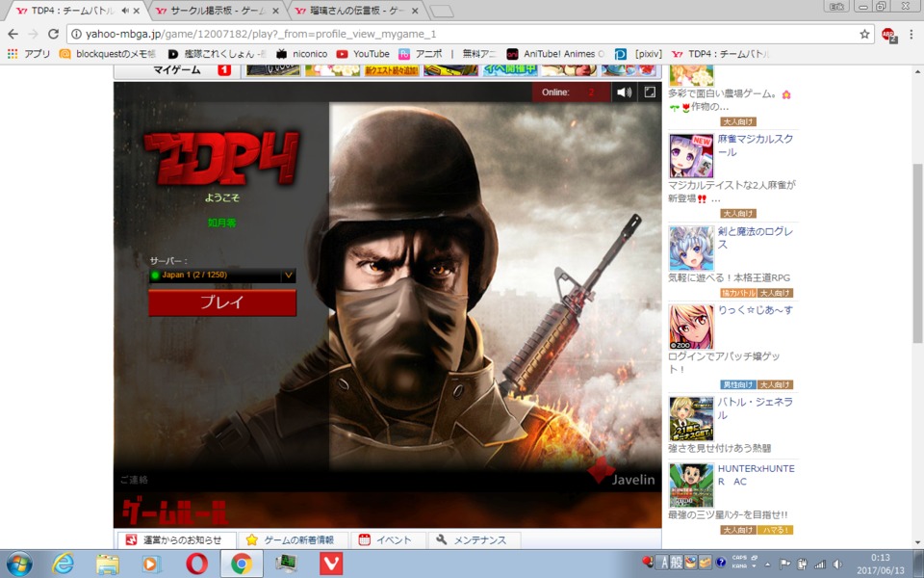Click the バトル・ジェネラル thumbnail
Viewport: 924px width, 578px height.
(x=691, y=419)
